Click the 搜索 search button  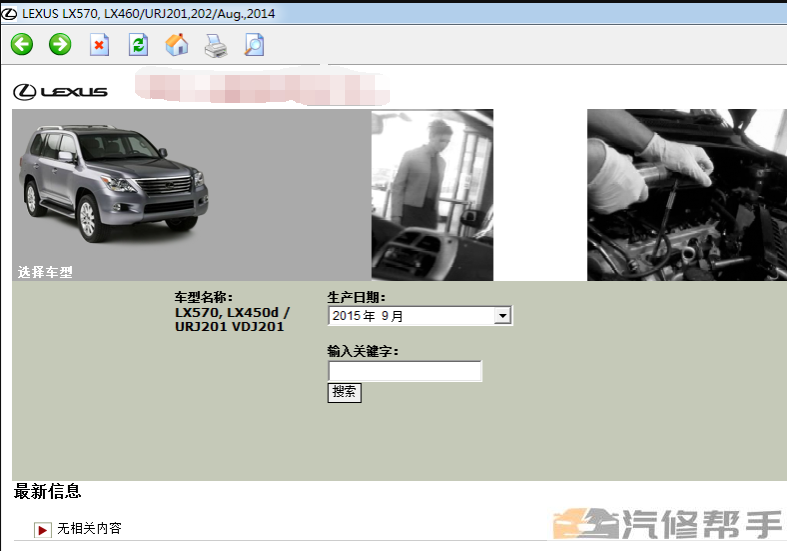(344, 392)
